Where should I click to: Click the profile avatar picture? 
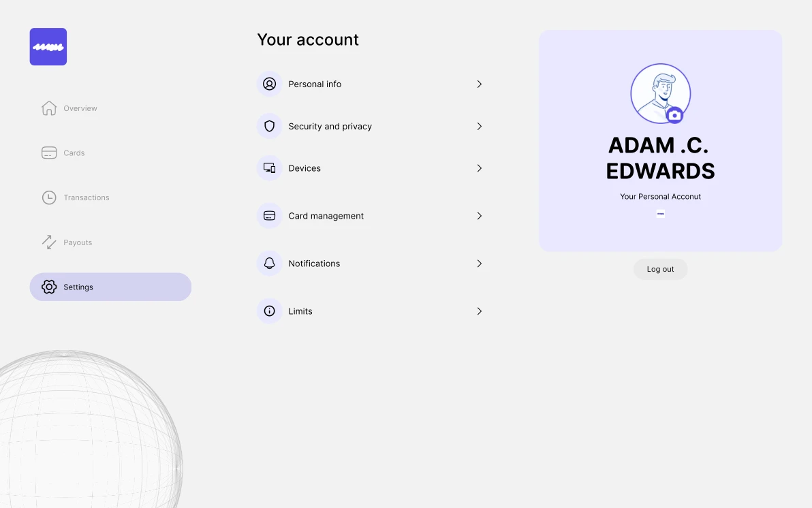coord(658,92)
